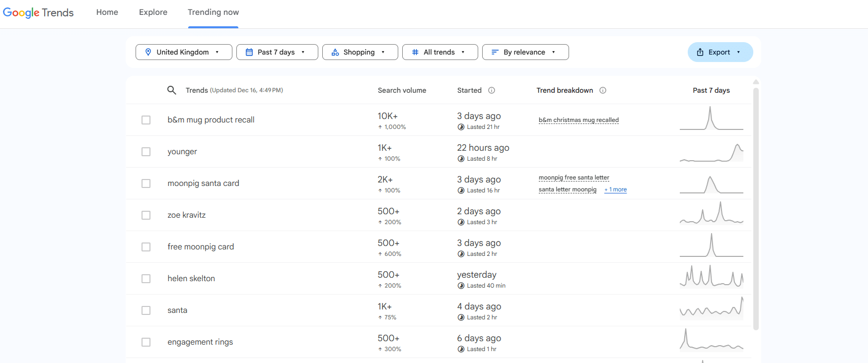Click the sparkline chart for zoe kravitz
The width and height of the screenshot is (868, 363).
point(712,213)
